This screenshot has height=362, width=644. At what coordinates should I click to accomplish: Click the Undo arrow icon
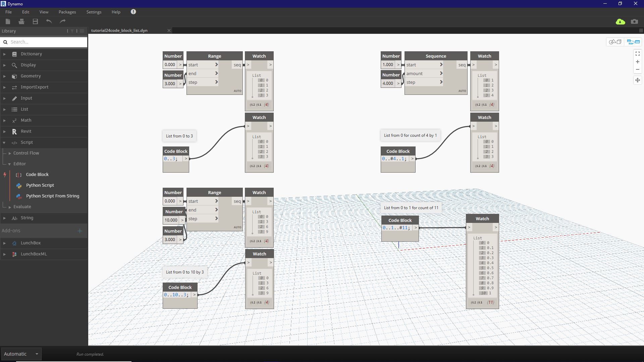[x=49, y=21]
